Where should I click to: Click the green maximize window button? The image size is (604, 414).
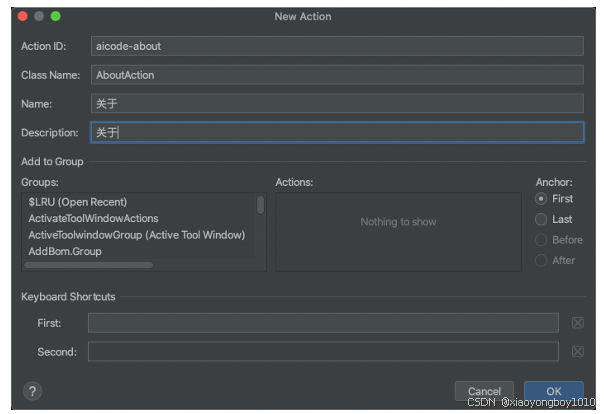55,16
